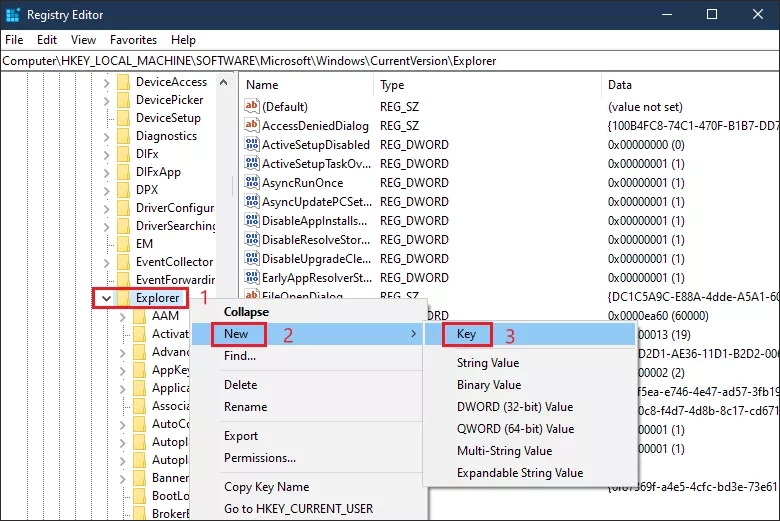Choose Rename in the context menu
The height and width of the screenshot is (521, 780).
click(308, 407)
